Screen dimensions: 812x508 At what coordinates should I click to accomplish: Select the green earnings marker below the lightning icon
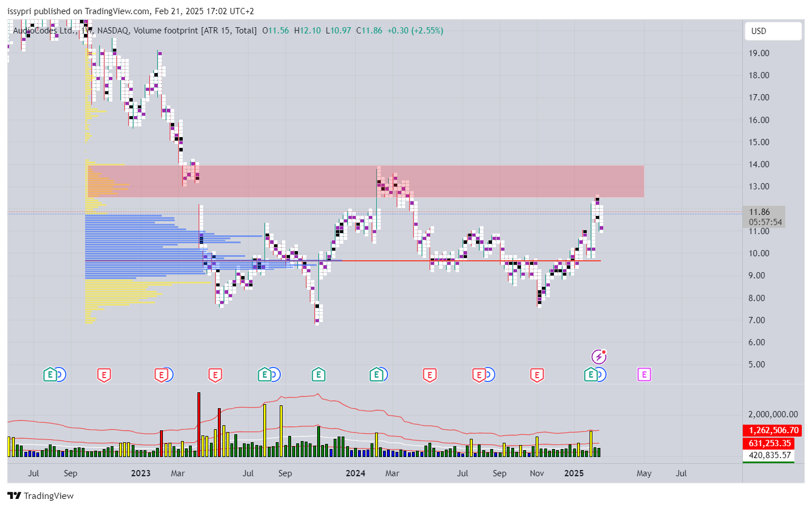[x=591, y=375]
